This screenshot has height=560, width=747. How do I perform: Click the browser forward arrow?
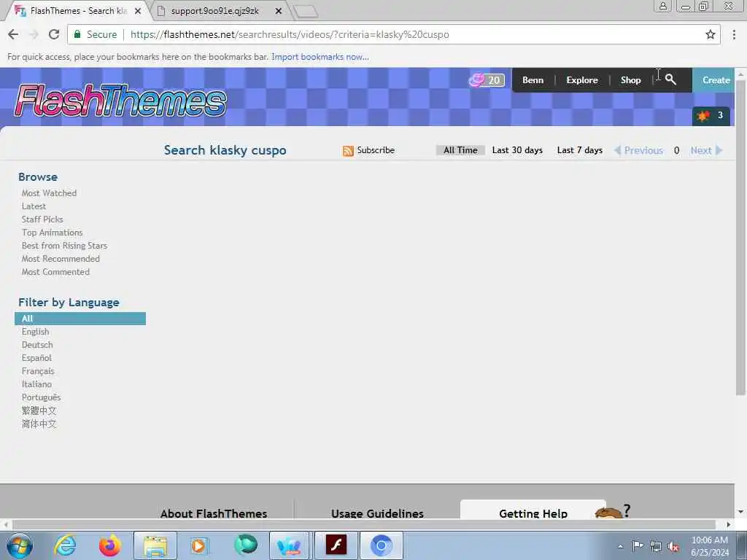(x=34, y=34)
